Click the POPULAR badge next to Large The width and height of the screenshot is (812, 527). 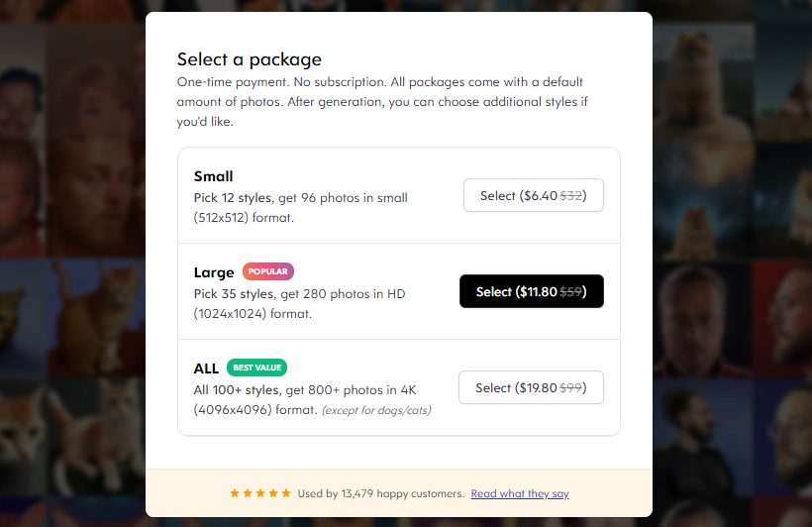[268, 271]
